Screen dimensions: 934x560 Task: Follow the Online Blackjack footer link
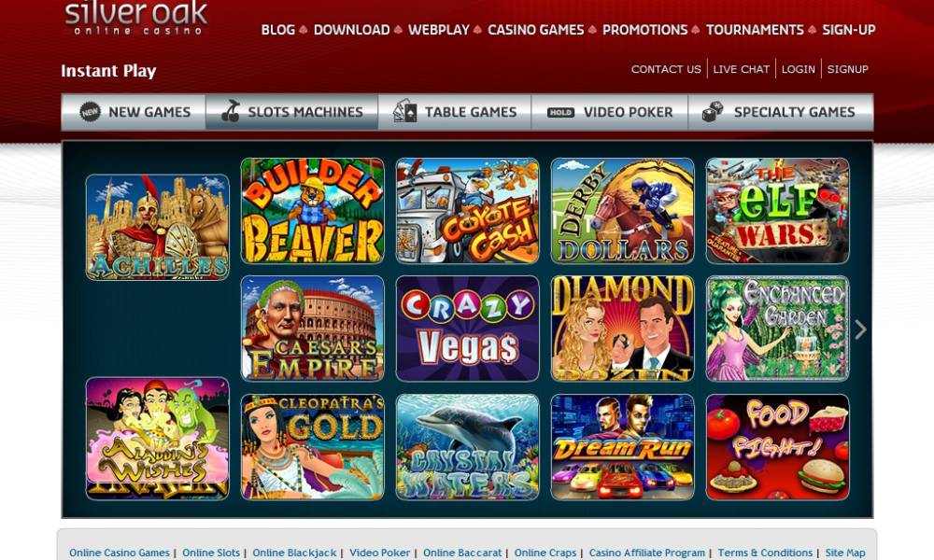click(x=294, y=553)
